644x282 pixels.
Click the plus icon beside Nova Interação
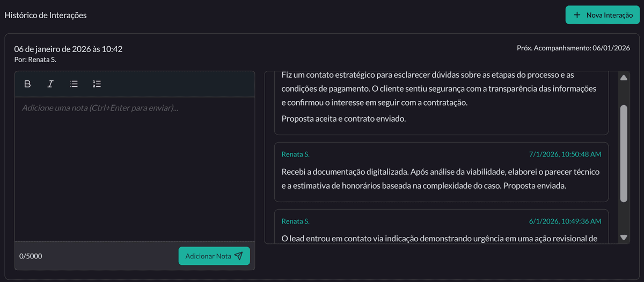577,15
